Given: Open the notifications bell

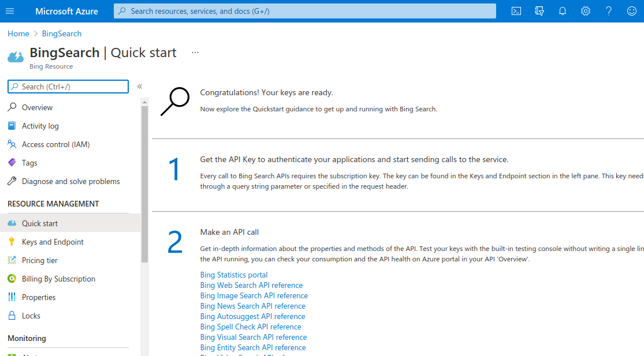Looking at the screenshot, I should click(562, 11).
